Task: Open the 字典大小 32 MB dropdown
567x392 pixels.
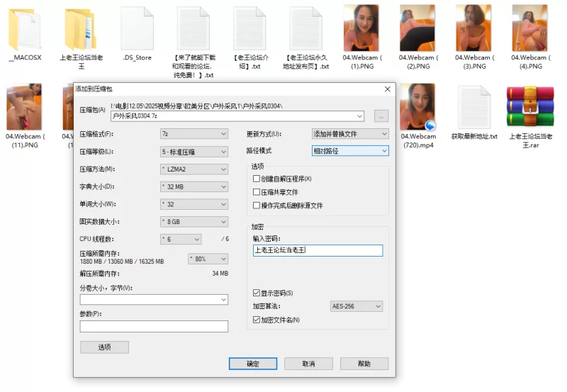Action: pyautogui.click(x=194, y=186)
